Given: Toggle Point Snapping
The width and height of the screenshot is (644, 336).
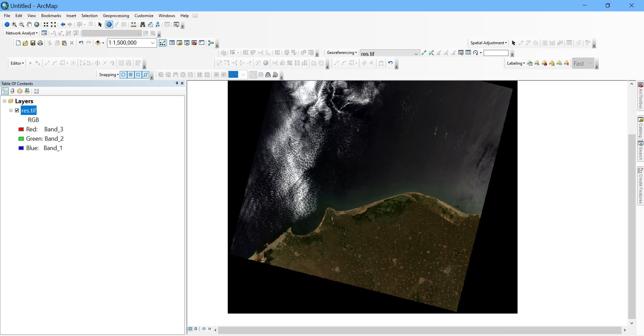Looking at the screenshot, I should click(123, 75).
